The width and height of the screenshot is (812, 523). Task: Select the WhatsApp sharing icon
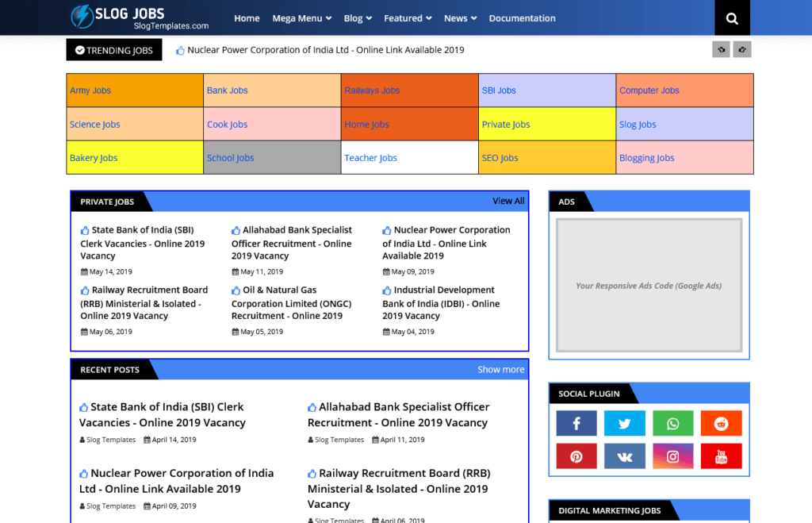click(x=672, y=423)
